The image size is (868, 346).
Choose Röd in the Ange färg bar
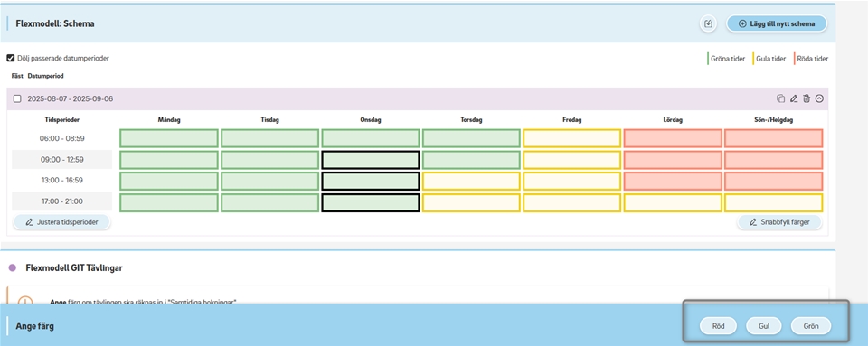click(x=718, y=326)
